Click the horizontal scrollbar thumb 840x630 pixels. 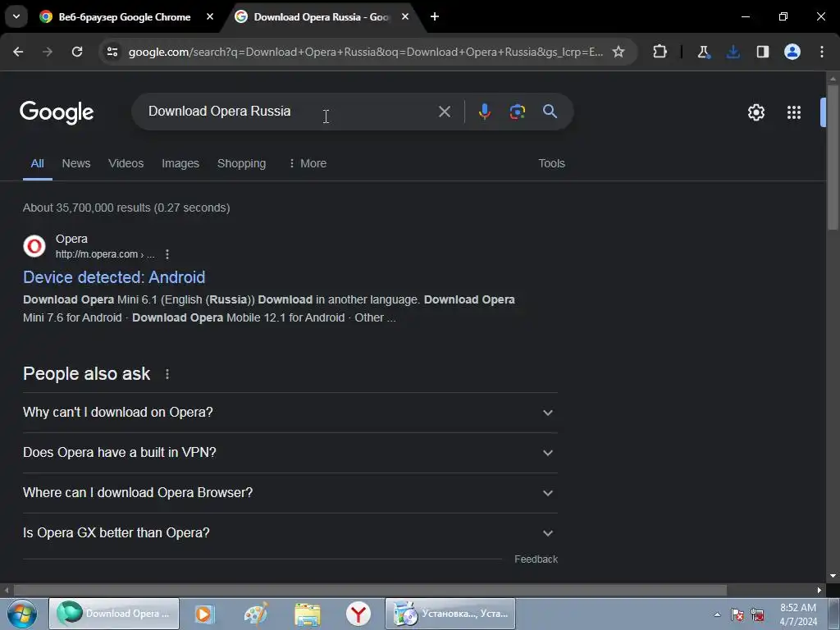(x=370, y=590)
